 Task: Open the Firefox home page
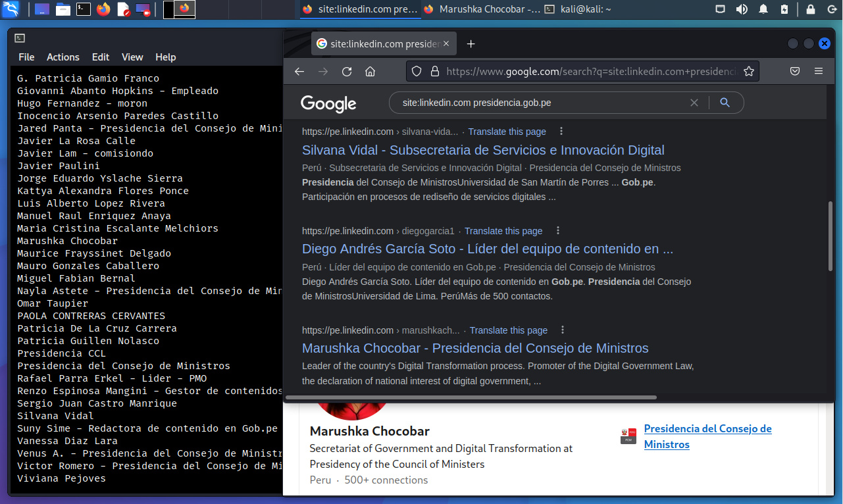[370, 72]
